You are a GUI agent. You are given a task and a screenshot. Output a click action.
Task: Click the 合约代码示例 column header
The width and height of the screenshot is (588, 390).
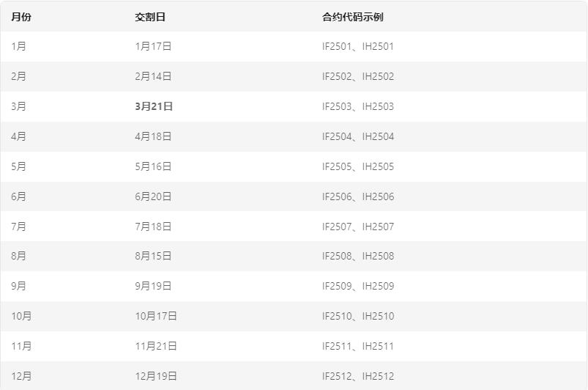(352, 17)
